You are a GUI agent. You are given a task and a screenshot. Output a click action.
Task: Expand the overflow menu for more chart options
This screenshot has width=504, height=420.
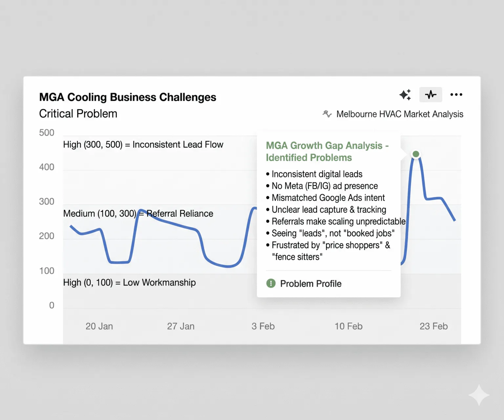tap(456, 94)
